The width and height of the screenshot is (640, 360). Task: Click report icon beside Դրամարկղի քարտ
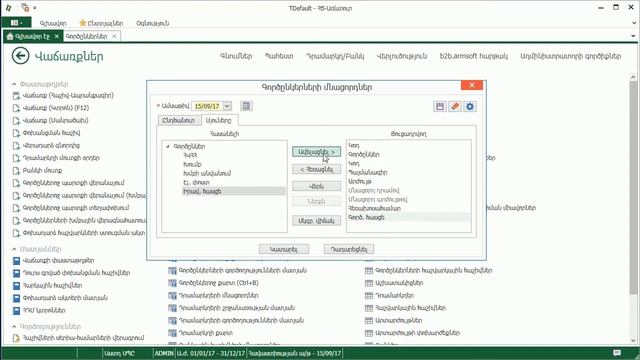point(172,333)
